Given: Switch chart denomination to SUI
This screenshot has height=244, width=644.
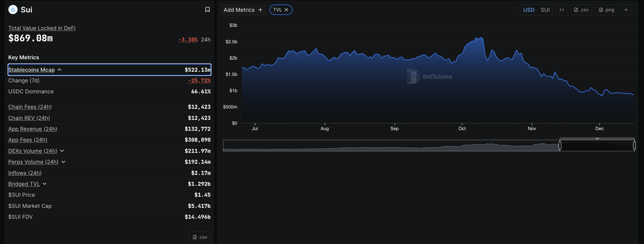Looking at the screenshot, I should pyautogui.click(x=546, y=10).
